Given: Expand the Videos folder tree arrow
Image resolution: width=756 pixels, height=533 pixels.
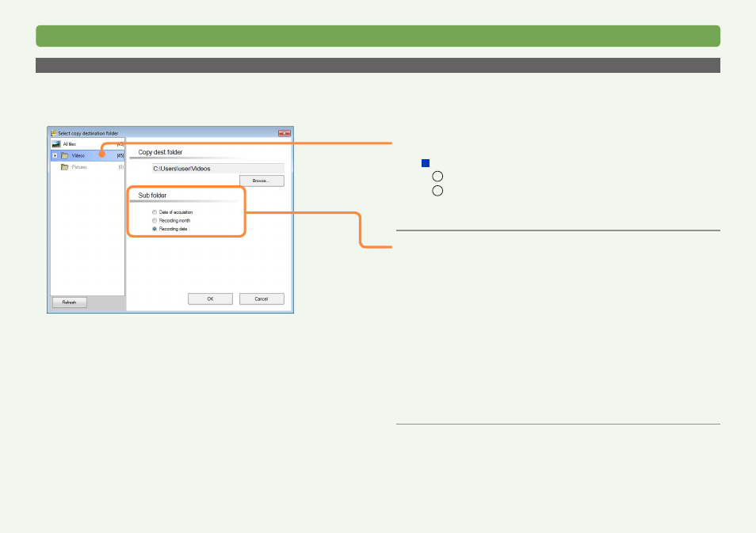Looking at the screenshot, I should 55,156.
